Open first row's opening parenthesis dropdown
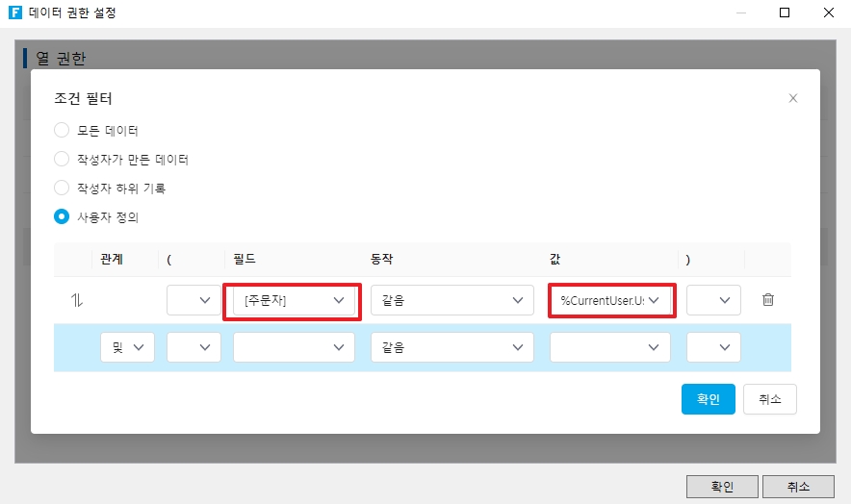 coord(193,300)
